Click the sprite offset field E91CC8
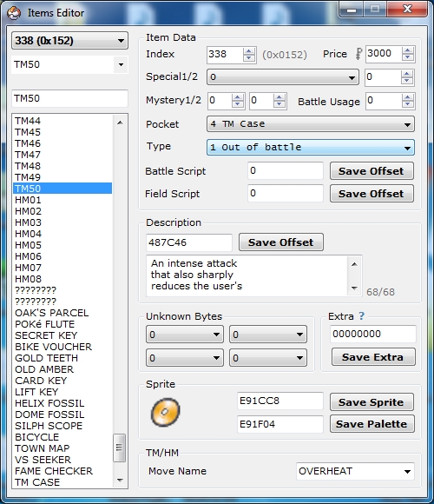 click(279, 401)
